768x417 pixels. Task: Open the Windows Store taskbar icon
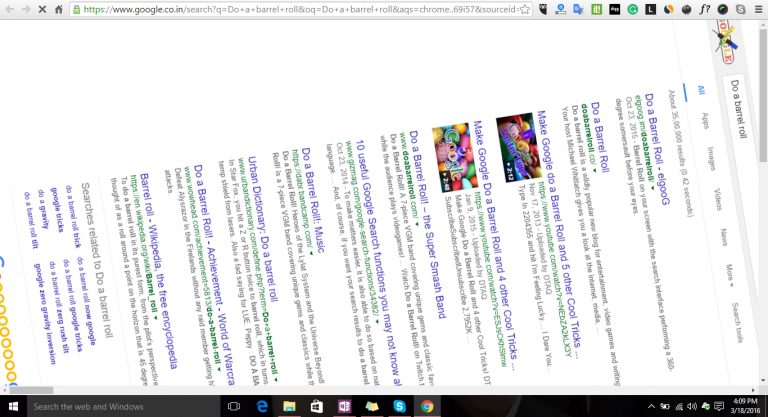tap(317, 406)
